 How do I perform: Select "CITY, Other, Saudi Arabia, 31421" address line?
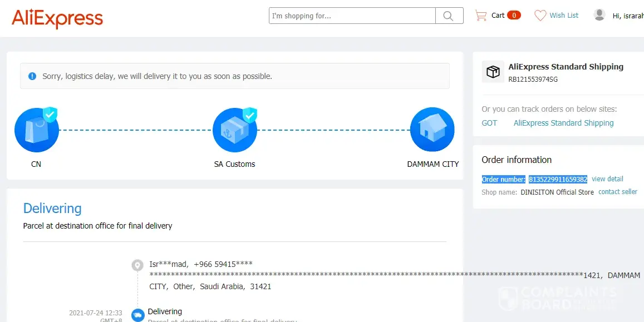pyautogui.click(x=210, y=286)
